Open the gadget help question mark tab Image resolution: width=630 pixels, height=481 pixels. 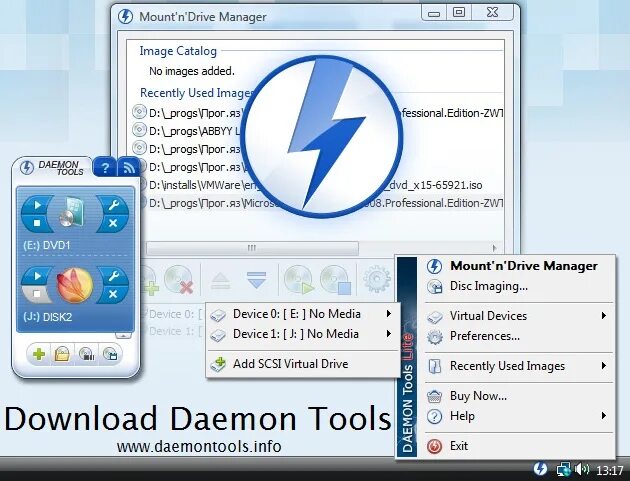pos(105,168)
